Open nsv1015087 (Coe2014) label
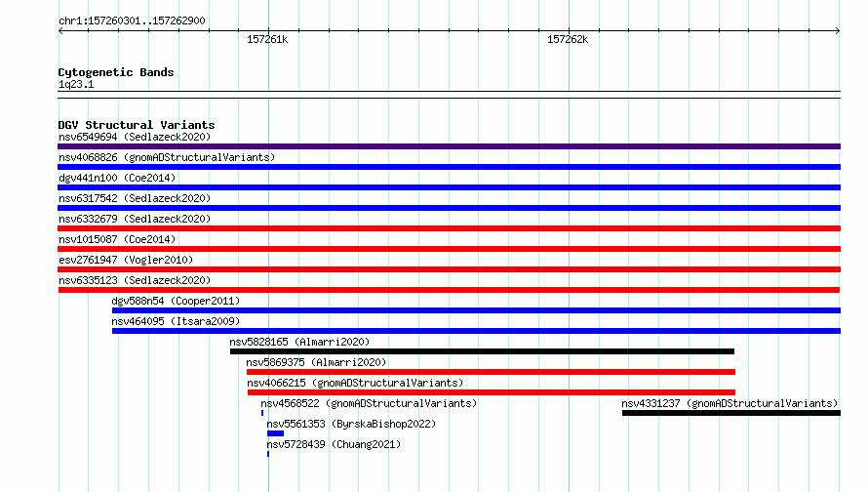Screen dimensions: 868x492 (117, 239)
